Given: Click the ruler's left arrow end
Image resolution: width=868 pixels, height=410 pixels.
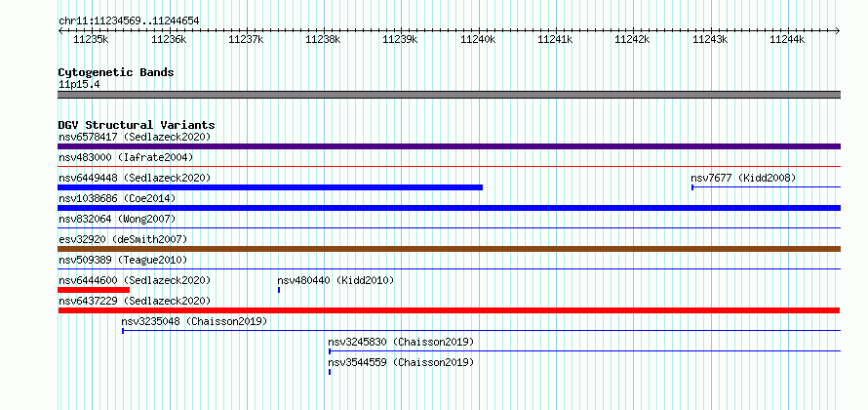Looking at the screenshot, I should (60, 31).
